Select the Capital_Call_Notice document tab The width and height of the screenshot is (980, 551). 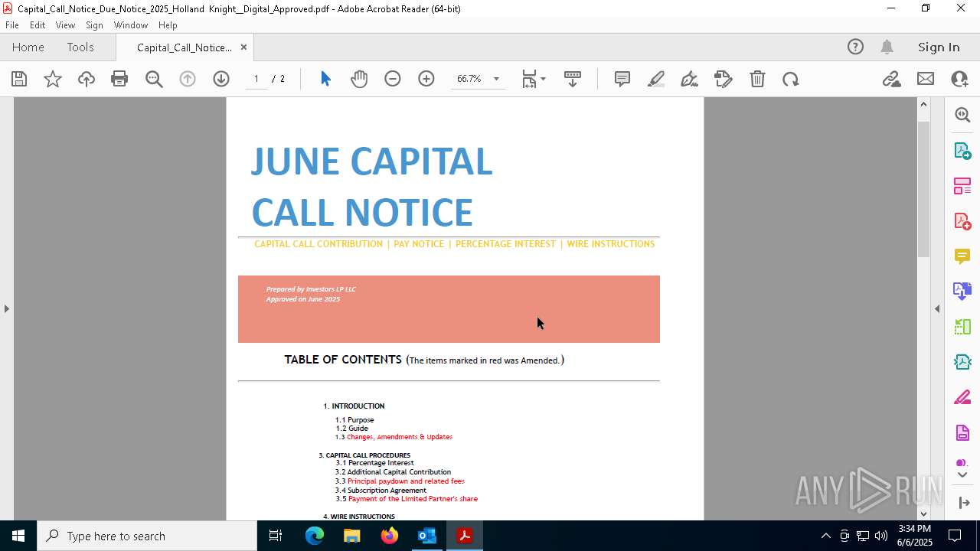click(x=185, y=47)
